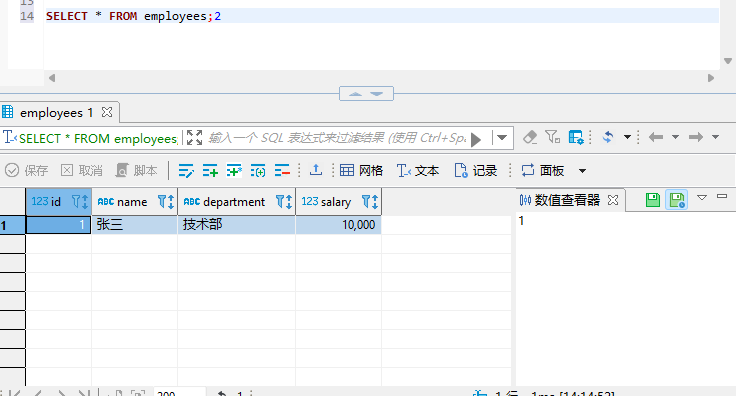Screen dimensions: 736x396
Task: Click the duplicate row icon
Action: click(x=234, y=171)
